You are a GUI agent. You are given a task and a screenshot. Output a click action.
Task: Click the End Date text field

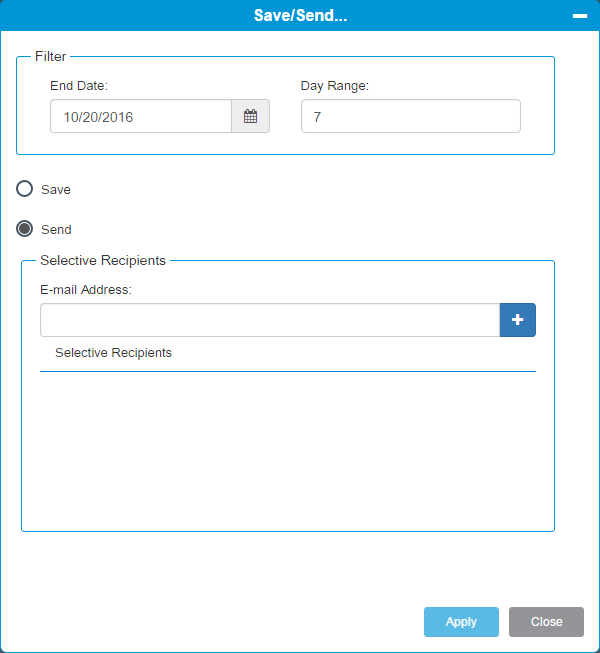coord(141,116)
